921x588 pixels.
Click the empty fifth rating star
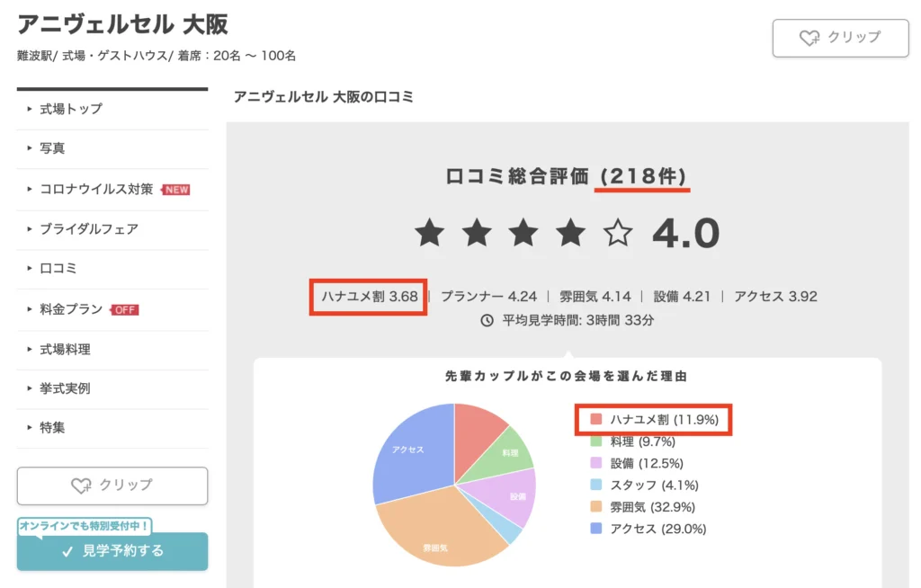[618, 233]
